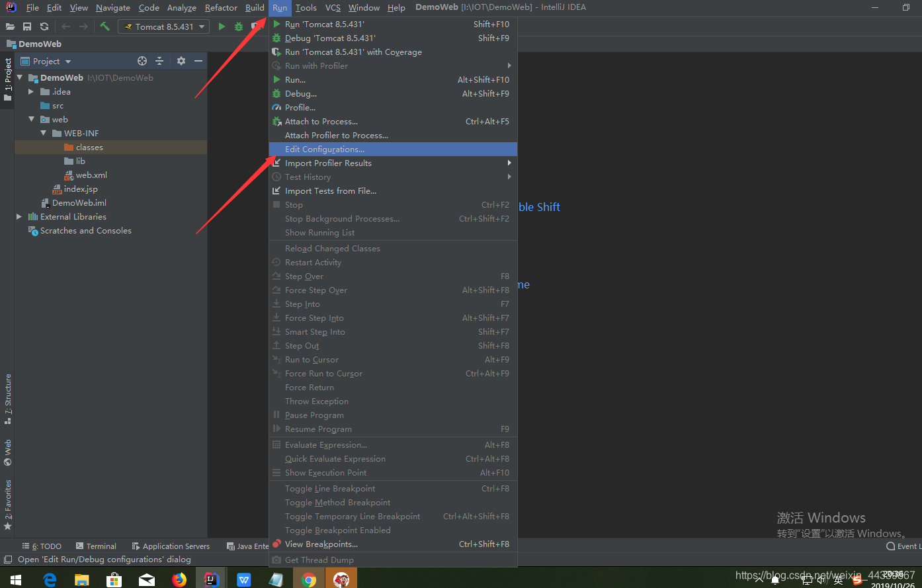Open File Explorer from the taskbar
The height and width of the screenshot is (588, 922).
pyautogui.click(x=81, y=580)
